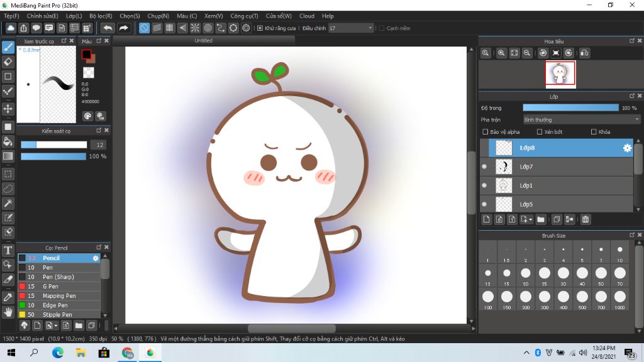Enable the Khóa layer lock checkbox
The image size is (644, 362).
click(594, 132)
